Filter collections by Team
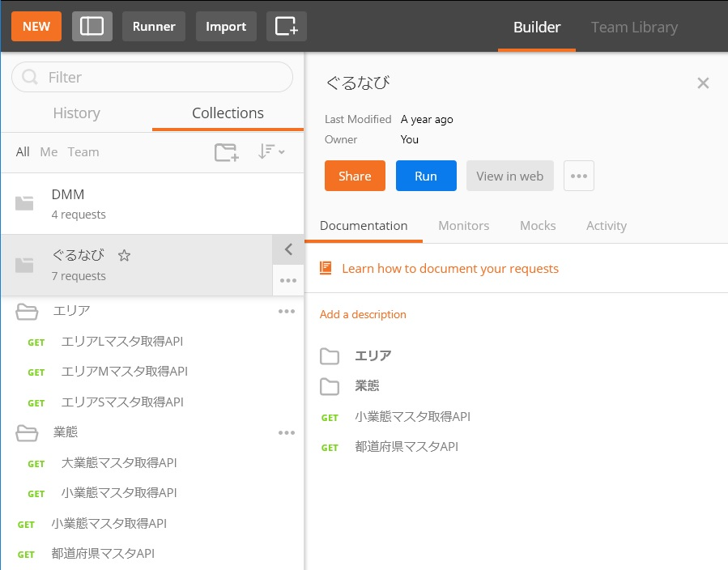Viewport: 728px width, 570px height. 83,151
